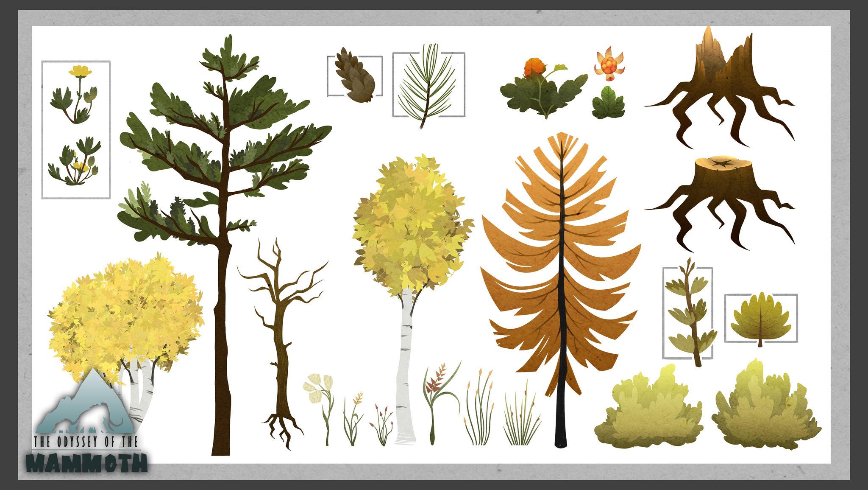Select the jagged broken tree stump

click(720, 88)
